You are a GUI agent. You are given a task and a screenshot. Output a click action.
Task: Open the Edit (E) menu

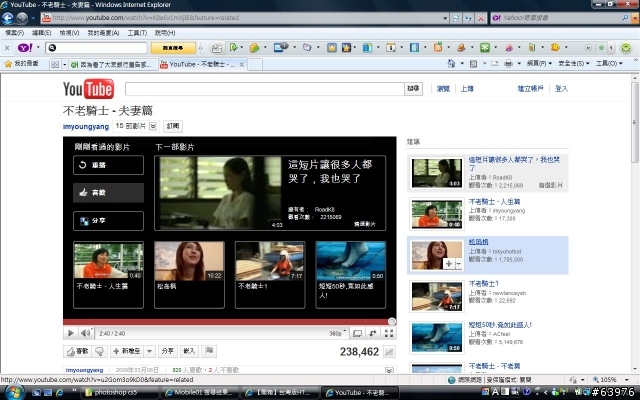tap(41, 33)
